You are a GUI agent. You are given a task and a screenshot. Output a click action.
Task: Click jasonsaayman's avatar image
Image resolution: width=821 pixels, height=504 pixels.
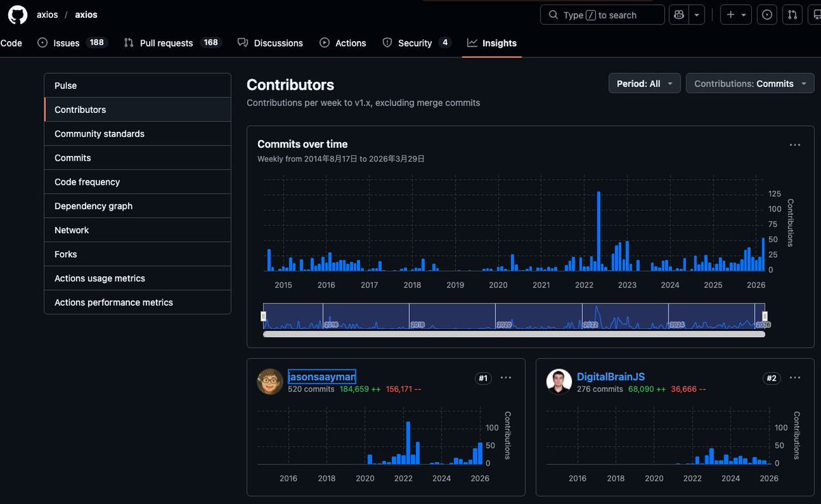[270, 382]
